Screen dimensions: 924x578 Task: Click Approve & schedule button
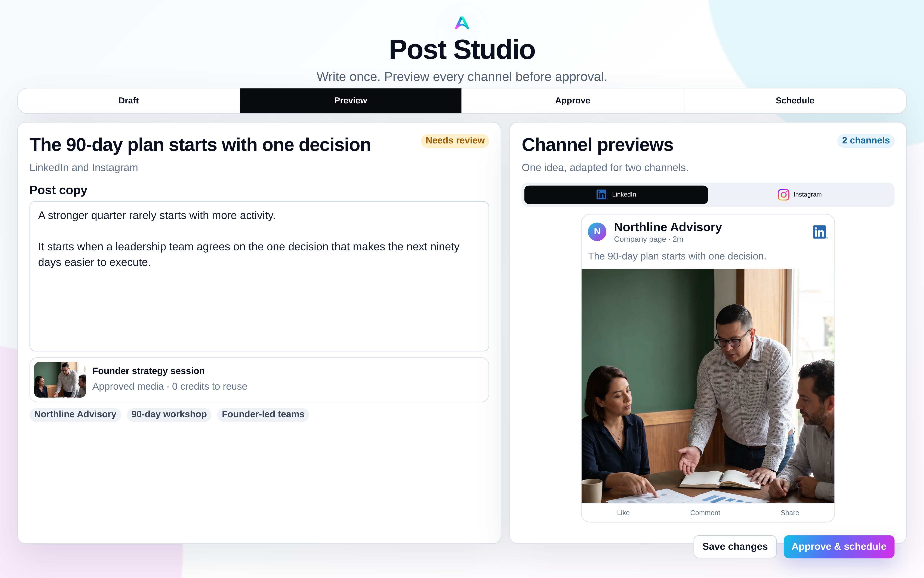point(839,547)
